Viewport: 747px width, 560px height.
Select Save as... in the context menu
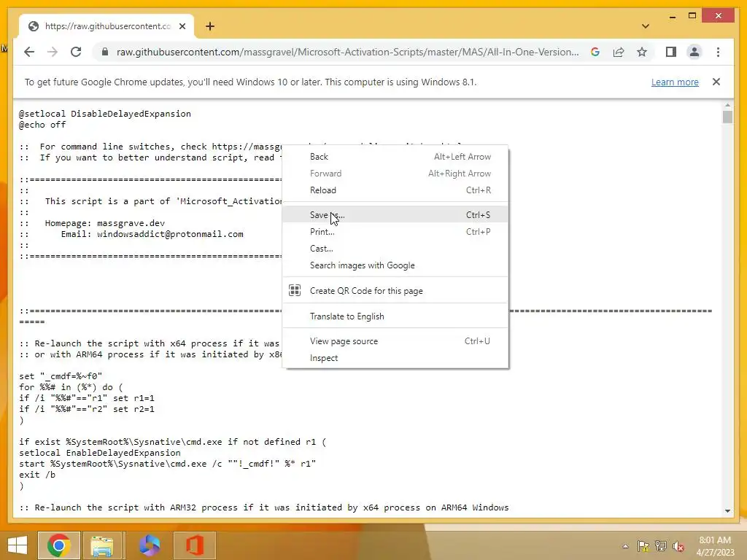coord(395,215)
